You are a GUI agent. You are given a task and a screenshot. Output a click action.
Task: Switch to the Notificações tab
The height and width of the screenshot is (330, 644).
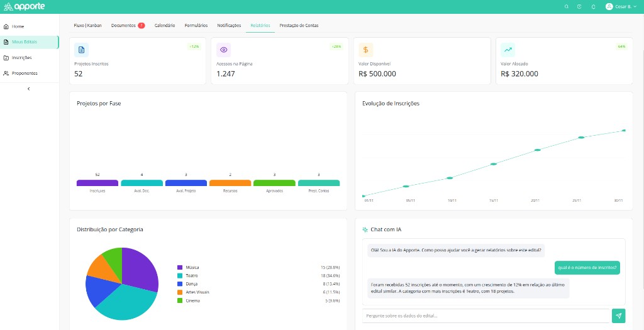[x=229, y=25]
